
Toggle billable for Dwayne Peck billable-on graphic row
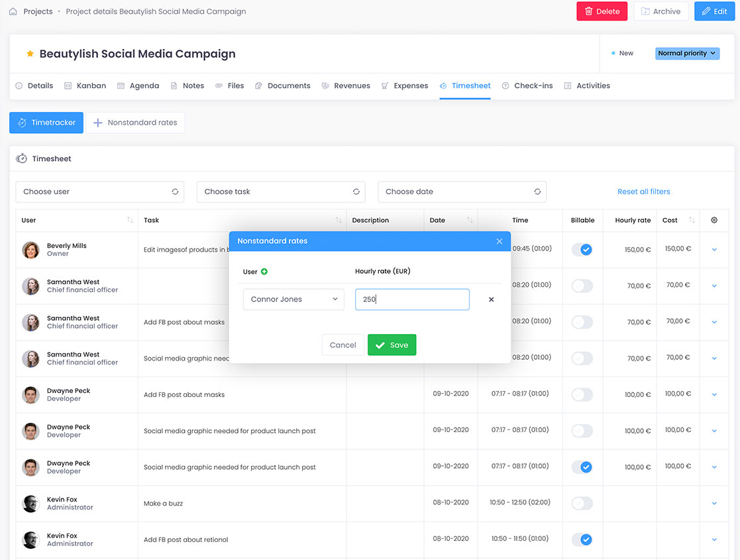click(x=582, y=467)
